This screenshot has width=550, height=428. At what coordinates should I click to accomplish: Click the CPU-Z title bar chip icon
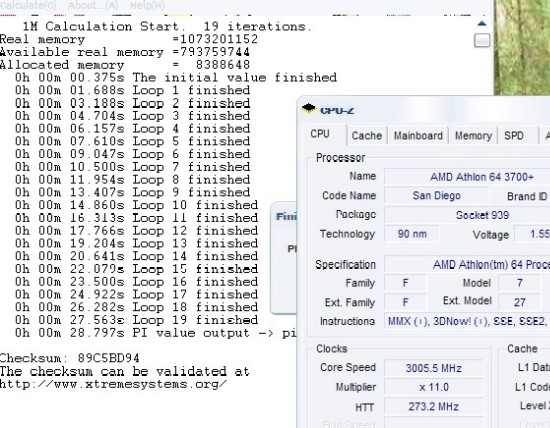click(308, 108)
